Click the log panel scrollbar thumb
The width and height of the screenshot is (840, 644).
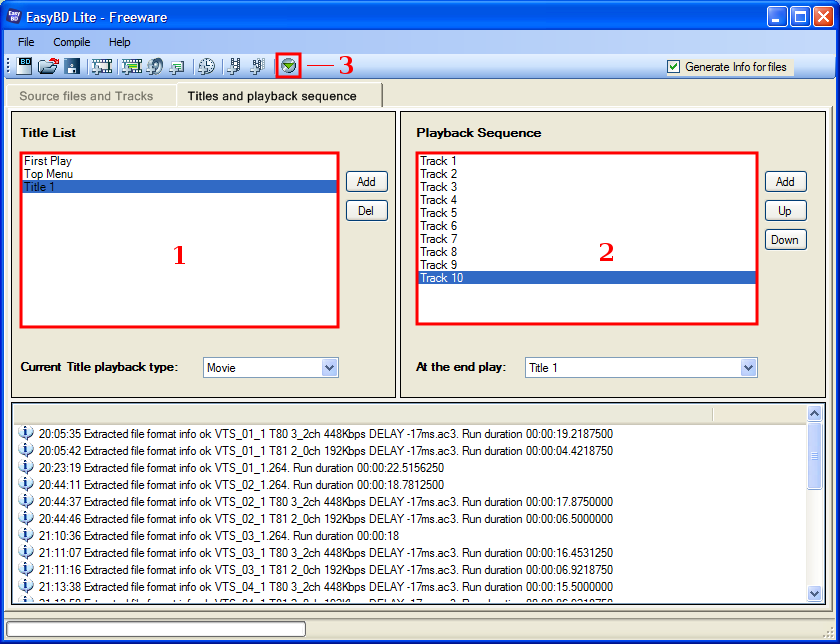[814, 455]
